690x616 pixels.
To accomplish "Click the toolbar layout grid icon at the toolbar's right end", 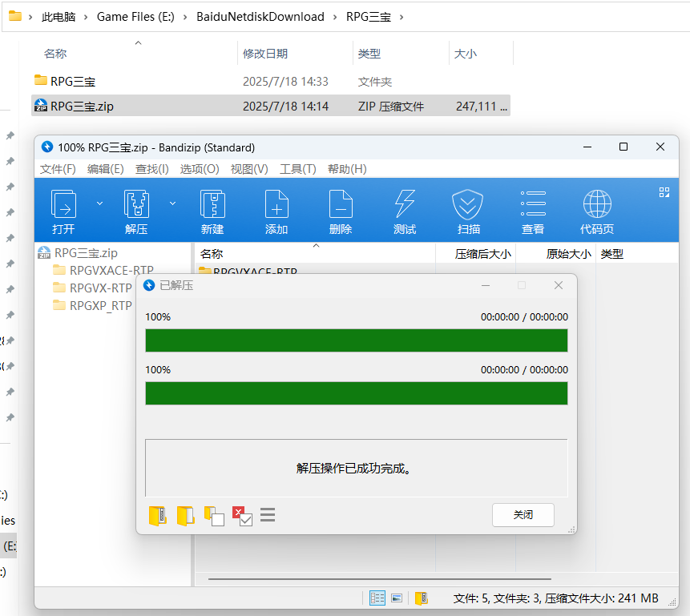I will point(664,192).
